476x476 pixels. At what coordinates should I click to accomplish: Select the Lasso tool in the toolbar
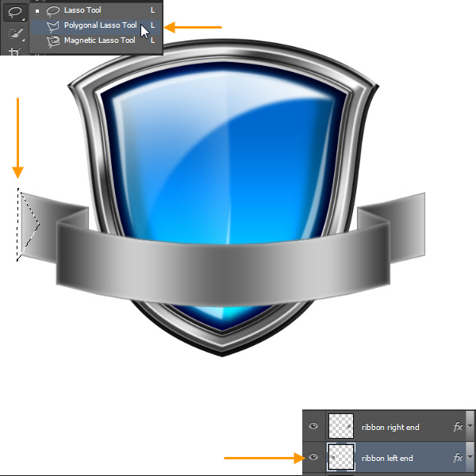point(13,13)
